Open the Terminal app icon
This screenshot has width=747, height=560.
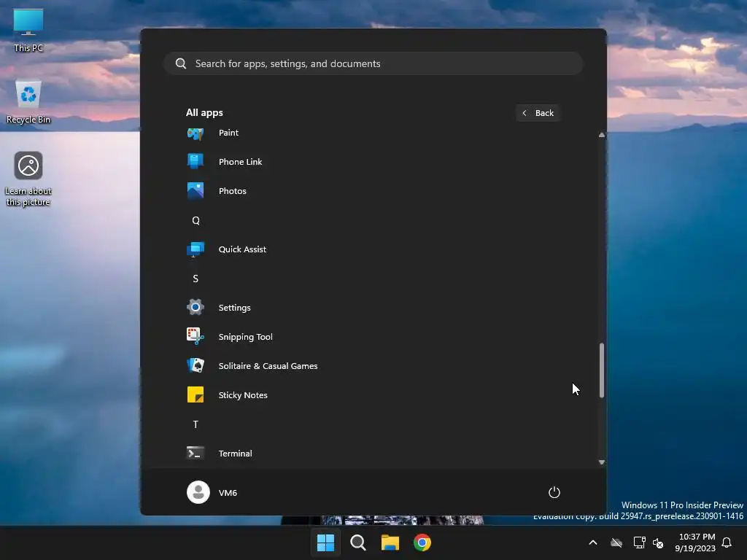coord(196,453)
